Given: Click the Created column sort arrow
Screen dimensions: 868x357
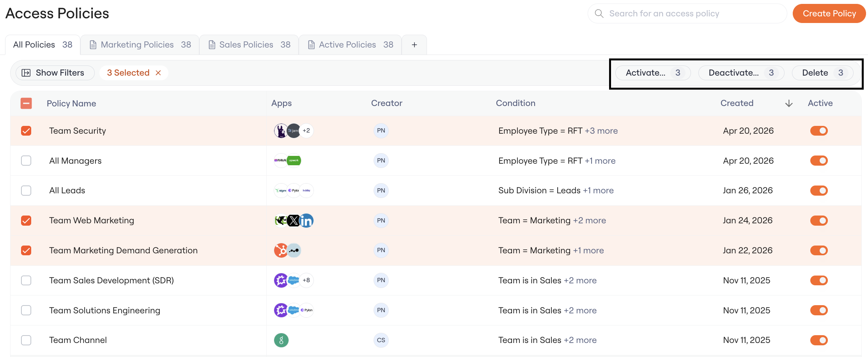Looking at the screenshot, I should (789, 103).
